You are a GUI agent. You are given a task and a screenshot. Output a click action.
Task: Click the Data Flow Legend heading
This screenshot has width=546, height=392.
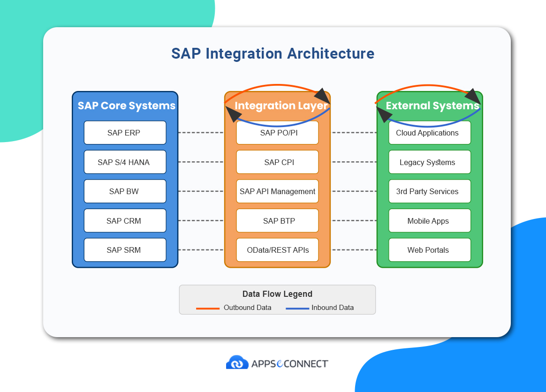pyautogui.click(x=278, y=294)
